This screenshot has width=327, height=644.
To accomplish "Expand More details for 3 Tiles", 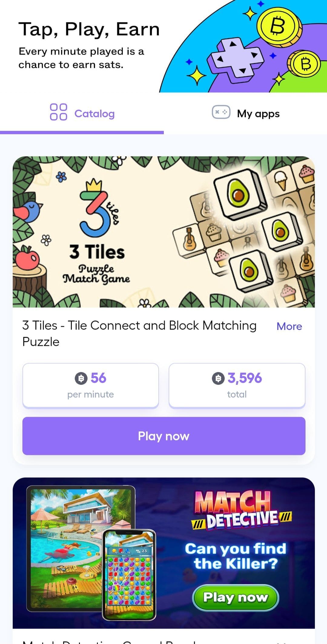I will tap(289, 326).
